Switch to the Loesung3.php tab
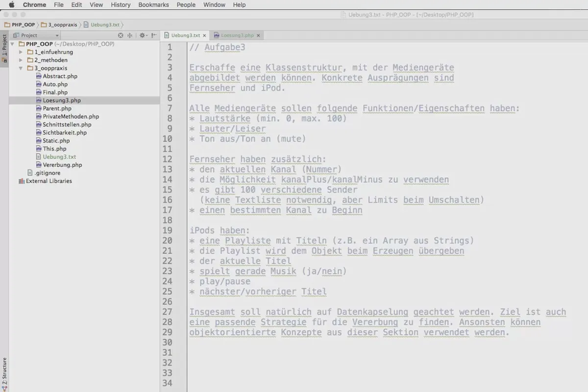The image size is (588, 392). click(237, 35)
